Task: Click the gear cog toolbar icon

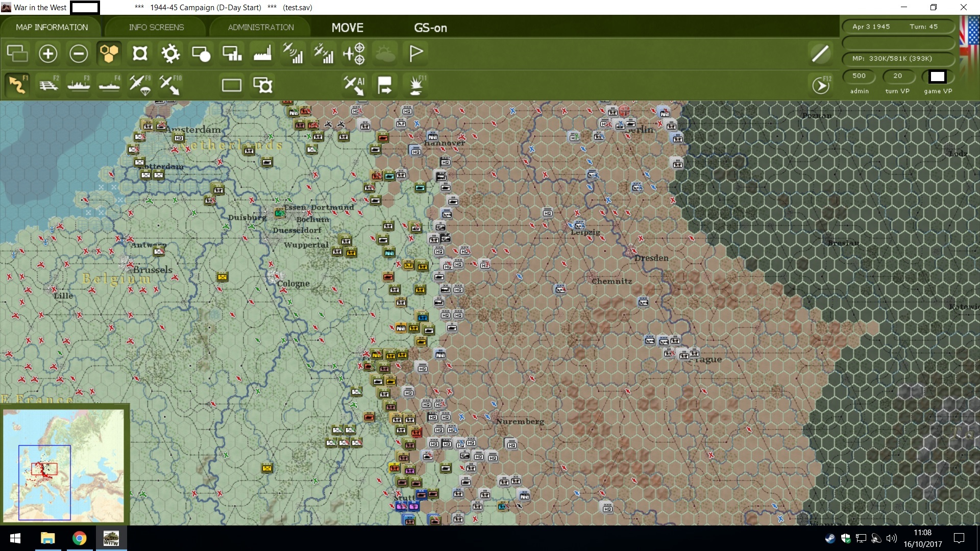Action: point(170,53)
